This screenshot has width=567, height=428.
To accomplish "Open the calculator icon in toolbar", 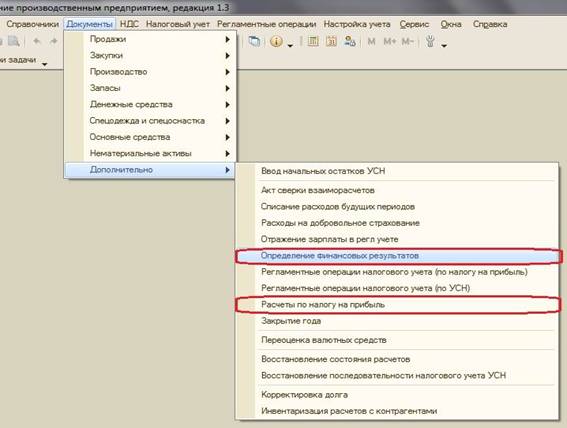I will [x=313, y=42].
